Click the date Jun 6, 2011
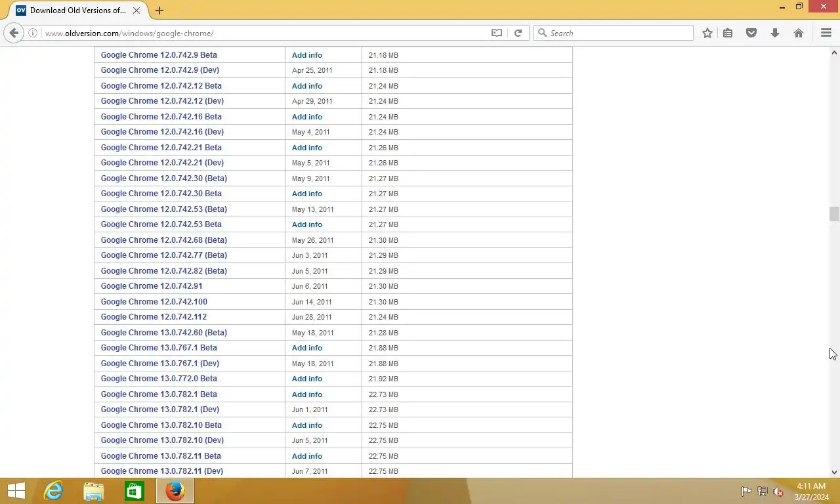 click(310, 286)
